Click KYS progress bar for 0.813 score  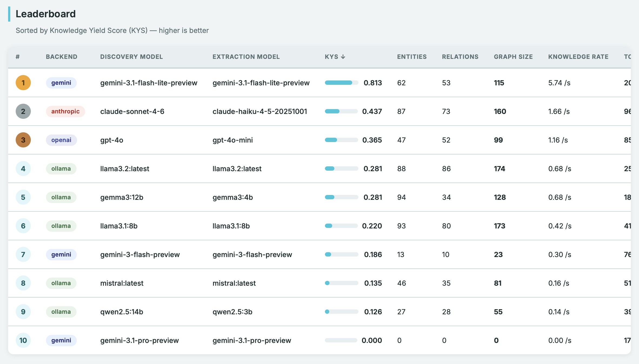point(341,83)
